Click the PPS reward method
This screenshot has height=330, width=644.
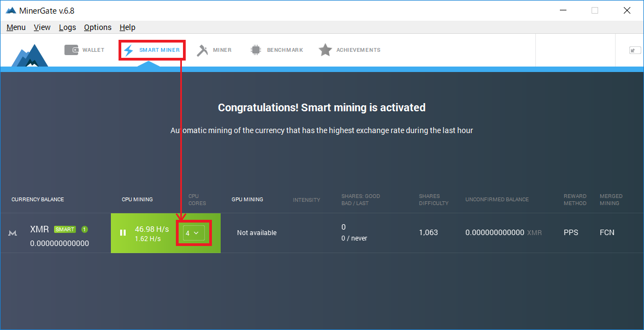tap(571, 232)
